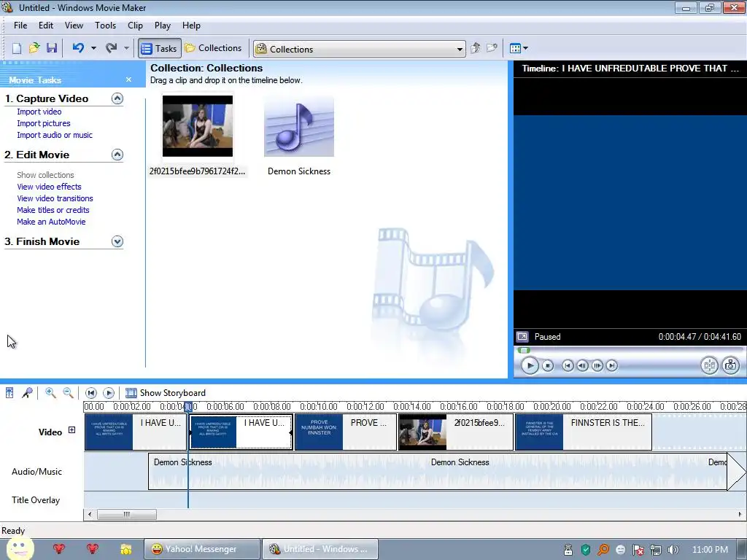This screenshot has height=560, width=747.
Task: Click the Take Picture camera icon
Action: 730,366
